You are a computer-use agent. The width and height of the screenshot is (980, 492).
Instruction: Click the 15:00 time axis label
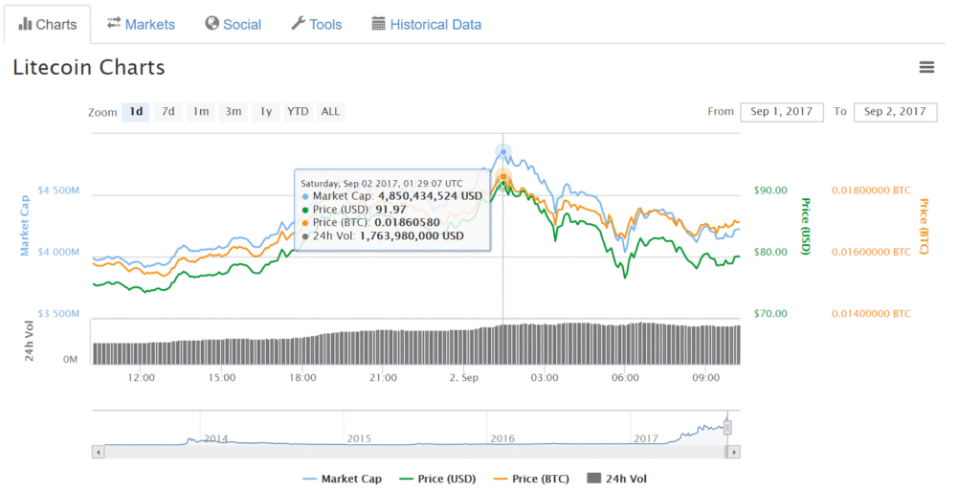222,377
